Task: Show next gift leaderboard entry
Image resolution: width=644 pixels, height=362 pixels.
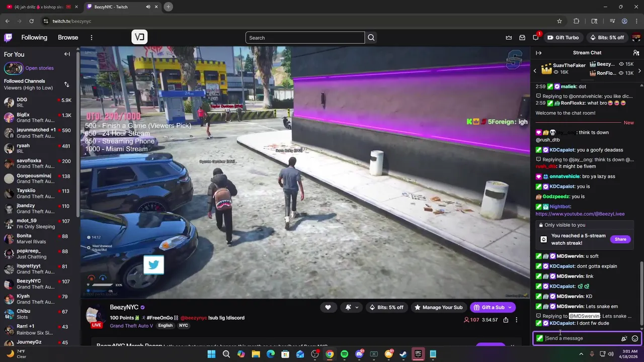Action: (x=639, y=71)
